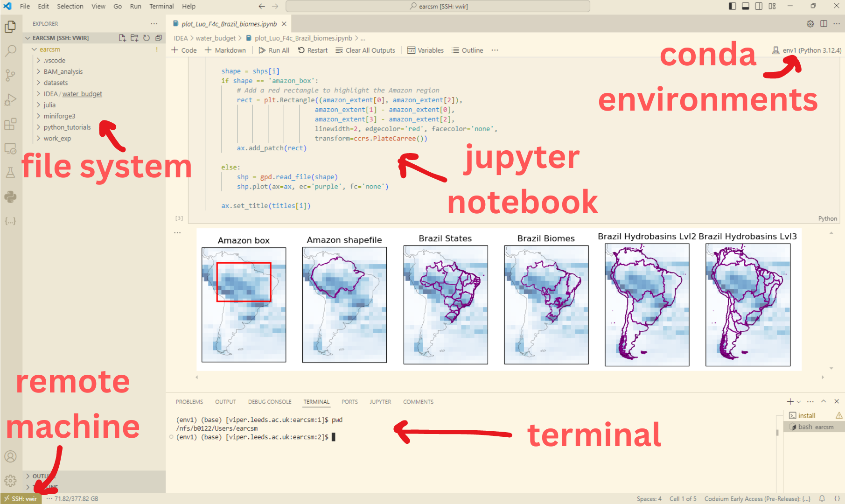Toggle the Panel visibility
This screenshot has width=845, height=504.
point(745,6)
